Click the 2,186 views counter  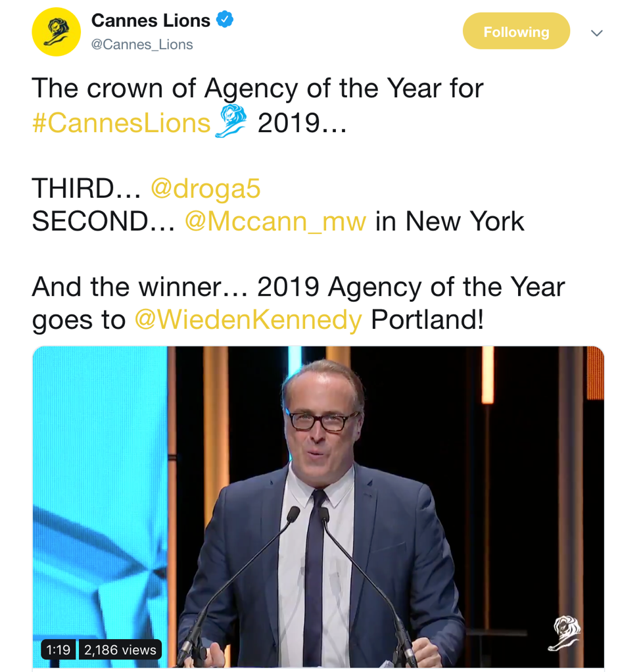pos(120,650)
